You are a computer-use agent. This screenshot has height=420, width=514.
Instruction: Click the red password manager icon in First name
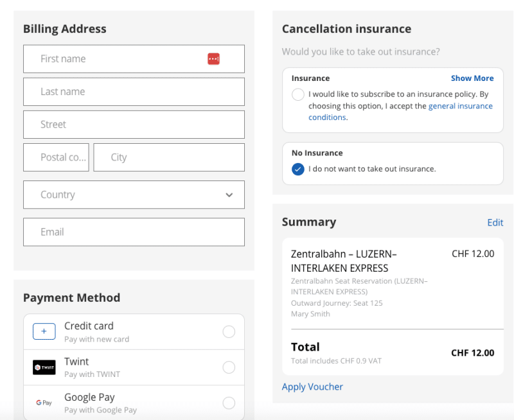click(x=213, y=59)
